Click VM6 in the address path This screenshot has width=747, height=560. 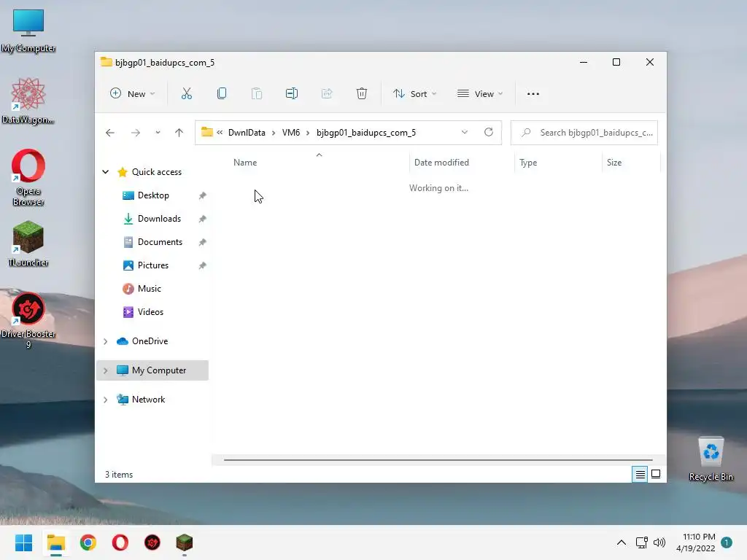291,133
